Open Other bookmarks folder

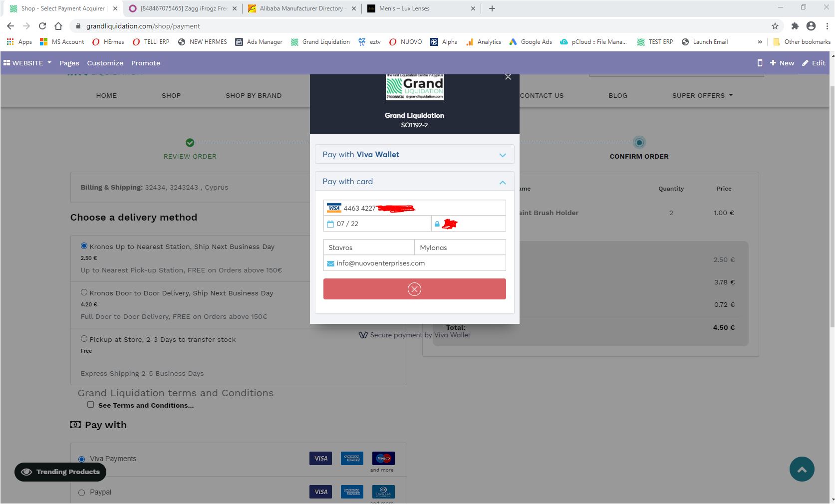point(802,42)
